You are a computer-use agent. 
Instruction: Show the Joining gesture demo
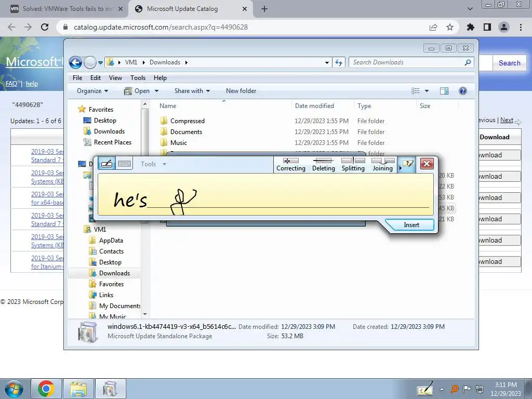(x=383, y=165)
